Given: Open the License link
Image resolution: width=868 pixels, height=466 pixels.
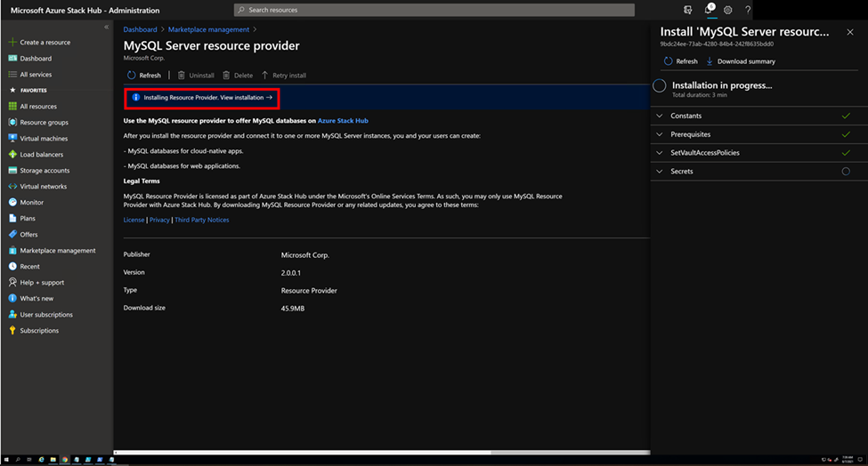Looking at the screenshot, I should click(134, 220).
